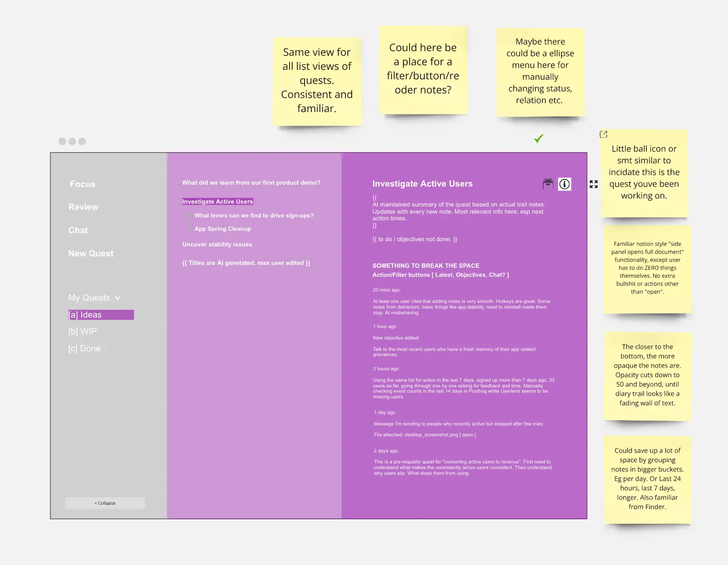The width and height of the screenshot is (728, 565).
Task: Click the '2 days ago' timestamp
Action: (386, 451)
